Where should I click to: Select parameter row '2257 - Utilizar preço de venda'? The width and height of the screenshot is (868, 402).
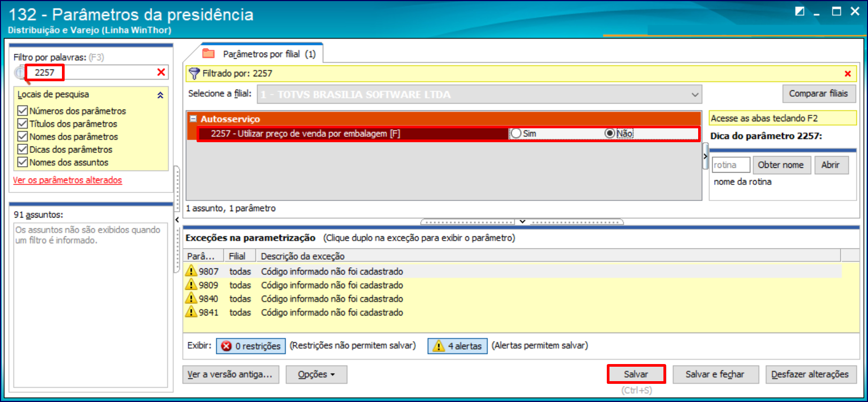point(448,134)
